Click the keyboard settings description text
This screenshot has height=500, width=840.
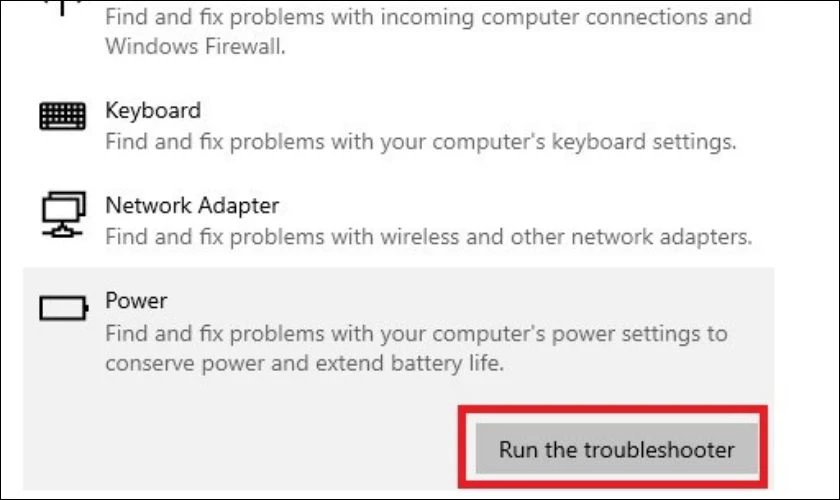click(421, 141)
